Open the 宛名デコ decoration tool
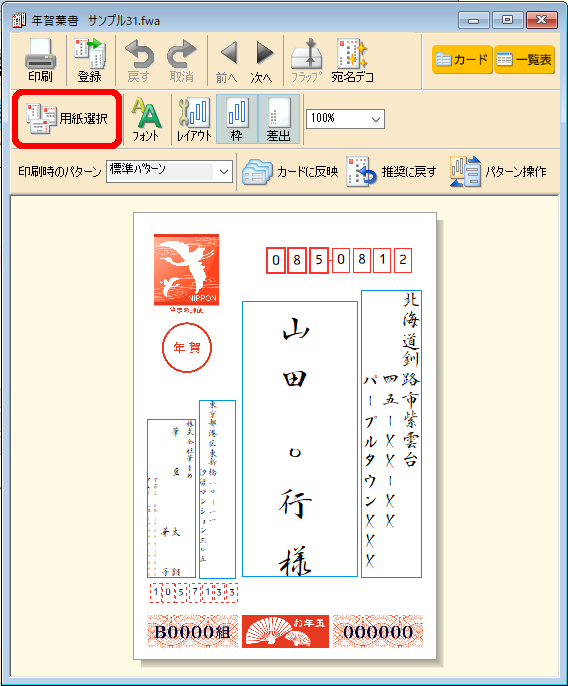Image resolution: width=568 pixels, height=686 pixels. click(352, 60)
